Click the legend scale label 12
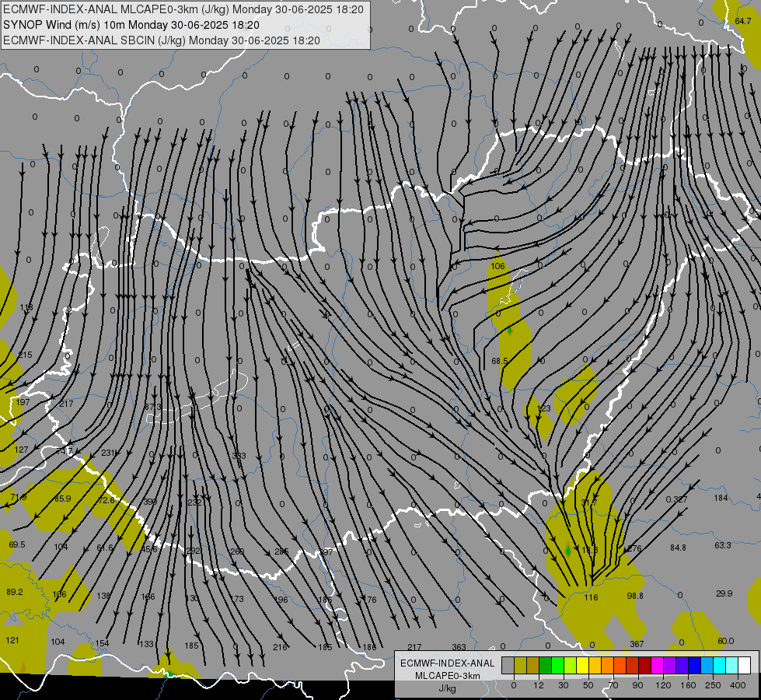Screen dimensions: 761x700 (539, 685)
